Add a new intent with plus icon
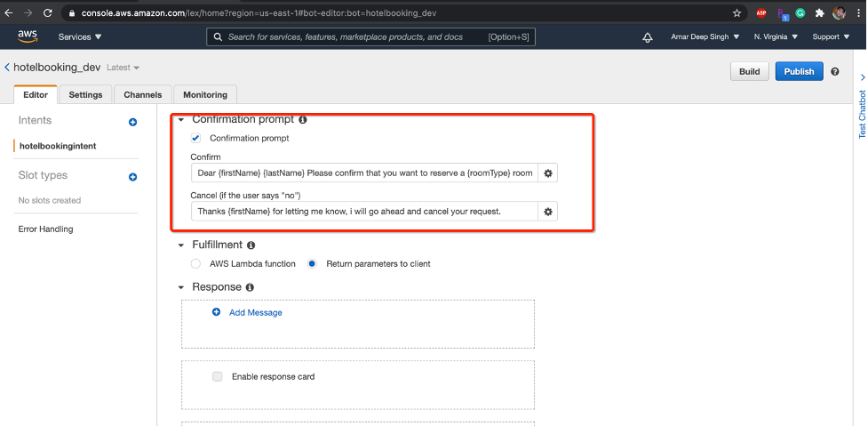 coord(132,122)
